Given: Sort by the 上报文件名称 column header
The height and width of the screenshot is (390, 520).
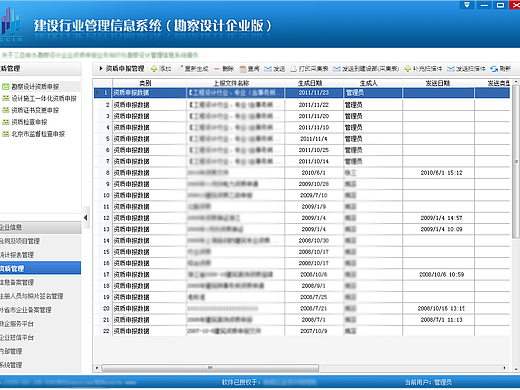Looking at the screenshot, I should tap(235, 83).
